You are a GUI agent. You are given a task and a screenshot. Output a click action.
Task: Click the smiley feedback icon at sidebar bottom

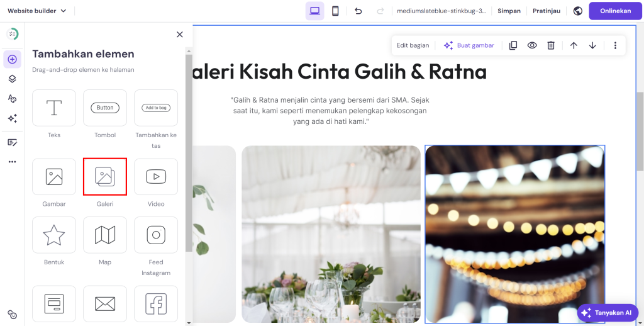point(13,315)
